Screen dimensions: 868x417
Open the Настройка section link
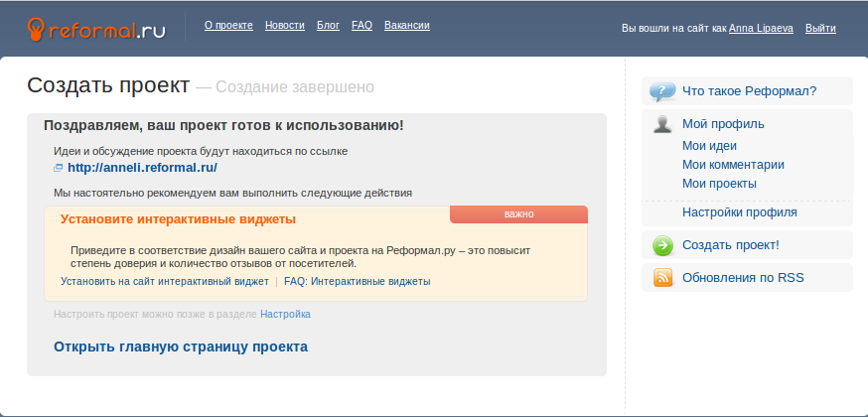pyautogui.click(x=285, y=314)
